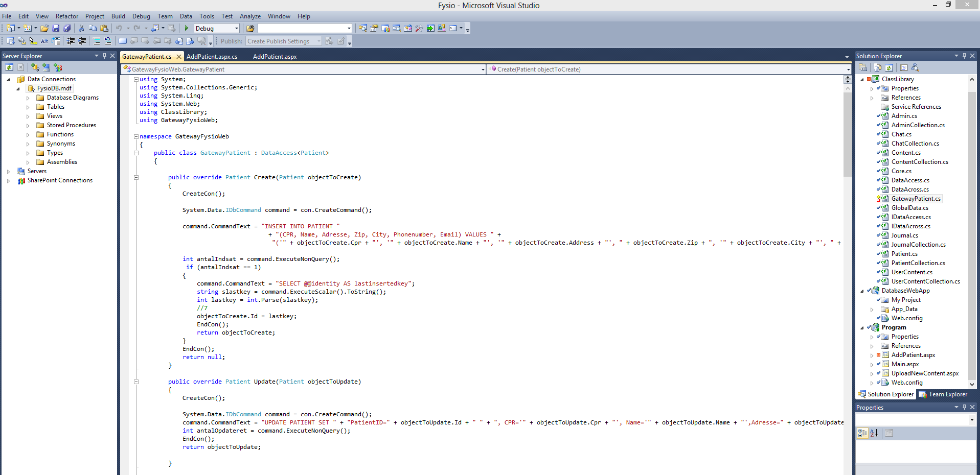Close the GatewayPatient.cs tab
This screenshot has width=980, height=475.
(x=179, y=57)
